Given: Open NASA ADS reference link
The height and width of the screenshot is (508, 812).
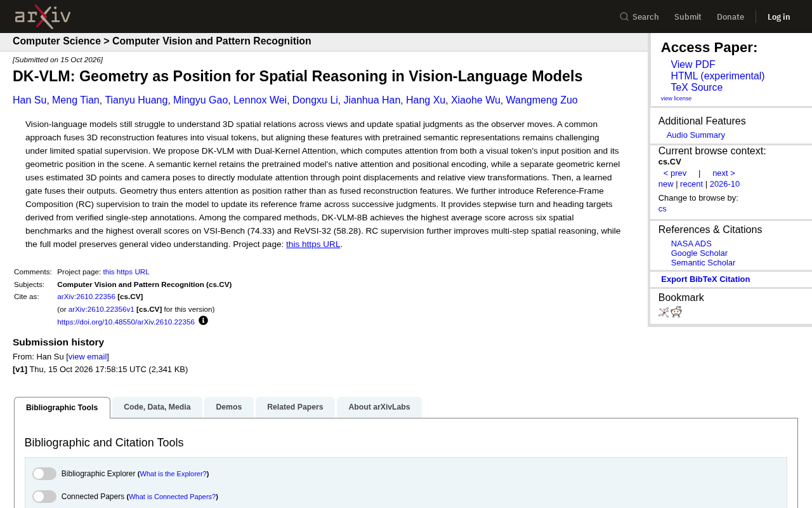Looking at the screenshot, I should pos(691,244).
